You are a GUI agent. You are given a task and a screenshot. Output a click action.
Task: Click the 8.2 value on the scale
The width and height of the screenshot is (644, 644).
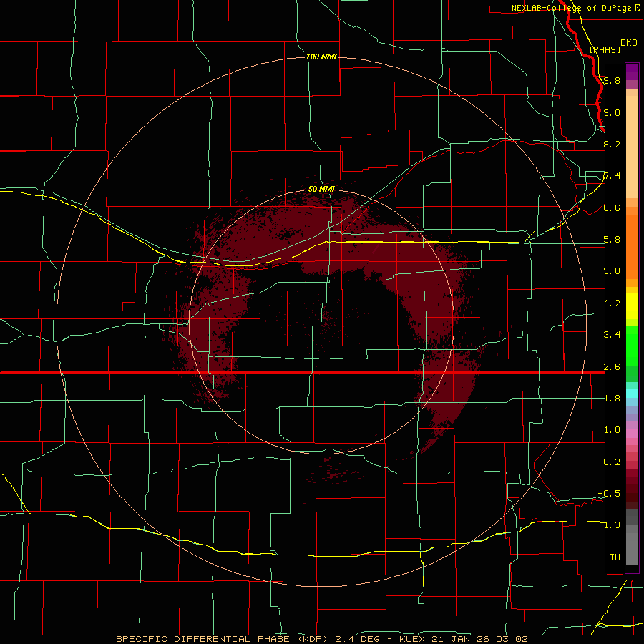612,144
